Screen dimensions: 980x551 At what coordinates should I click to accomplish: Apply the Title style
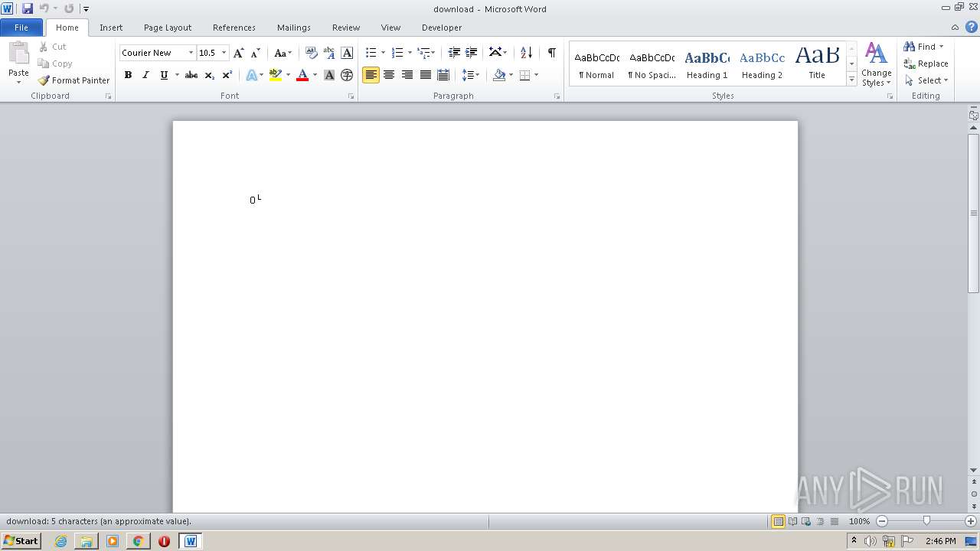tap(817, 64)
